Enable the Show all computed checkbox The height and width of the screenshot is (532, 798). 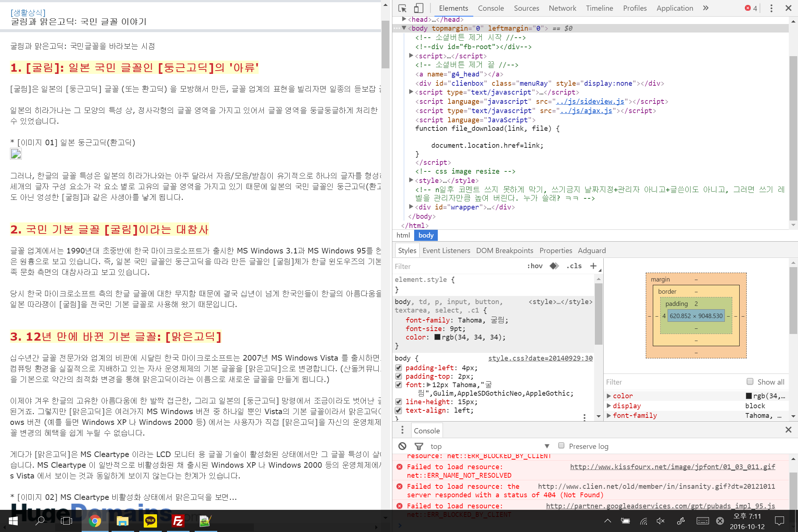pyautogui.click(x=750, y=382)
